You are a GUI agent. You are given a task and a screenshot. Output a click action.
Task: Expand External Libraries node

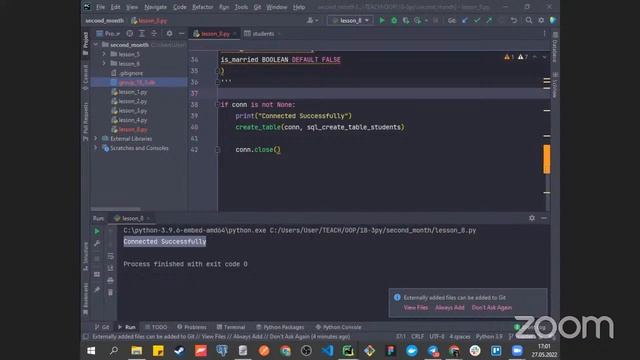(x=96, y=139)
